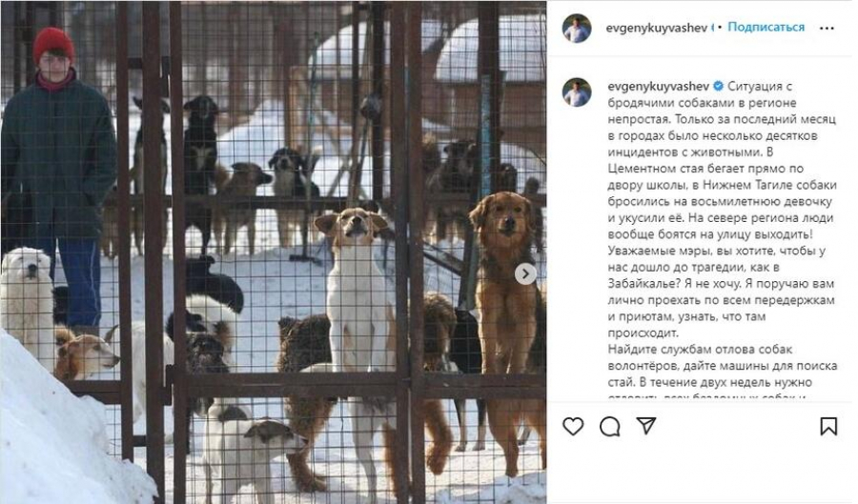Viewport: 858px width, 504px height.
Task: Save the post with the bookmark icon
Action: pyautogui.click(x=828, y=427)
